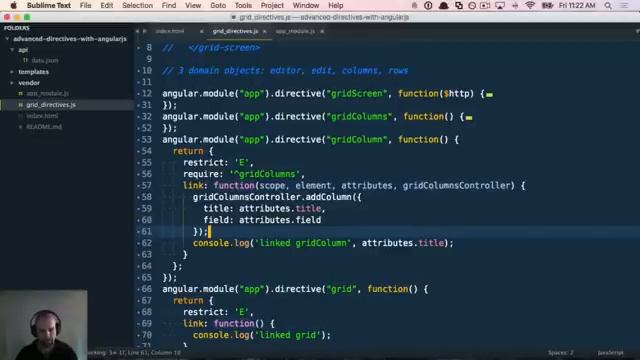Open the Project menu
640x360 pixels.
[272, 5]
